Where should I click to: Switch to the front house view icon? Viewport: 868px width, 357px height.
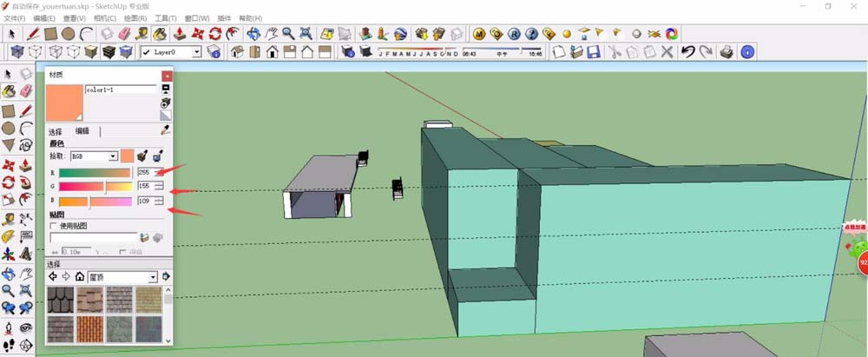pyautogui.click(x=272, y=52)
